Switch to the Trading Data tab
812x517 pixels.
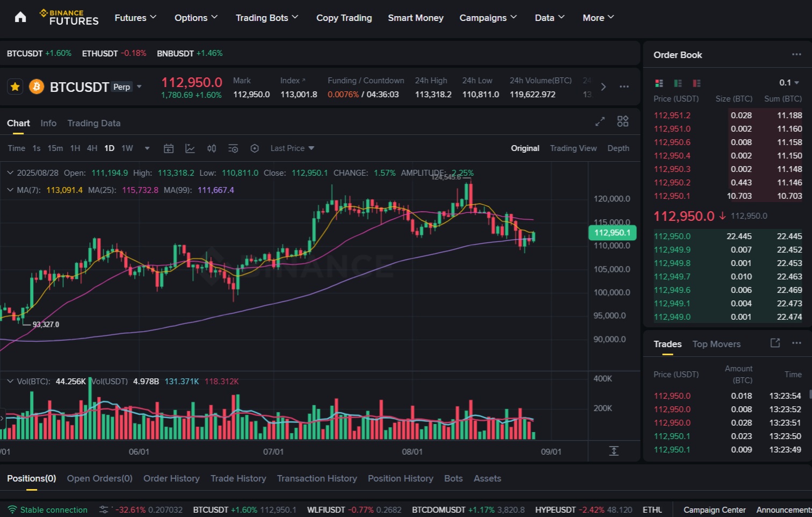(94, 123)
